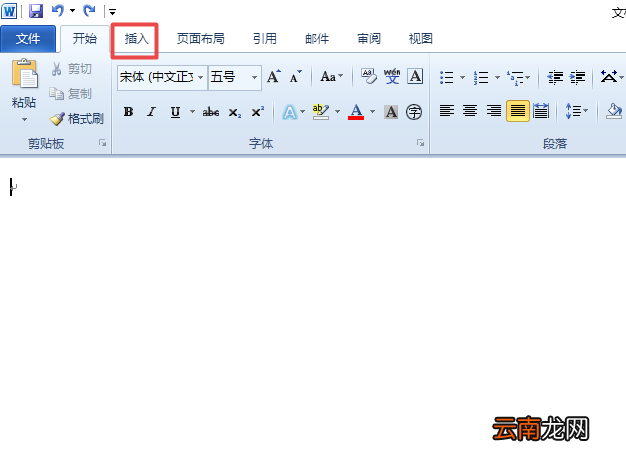The width and height of the screenshot is (626, 457).
Task: Toggle Underline formatting
Action: pos(175,112)
